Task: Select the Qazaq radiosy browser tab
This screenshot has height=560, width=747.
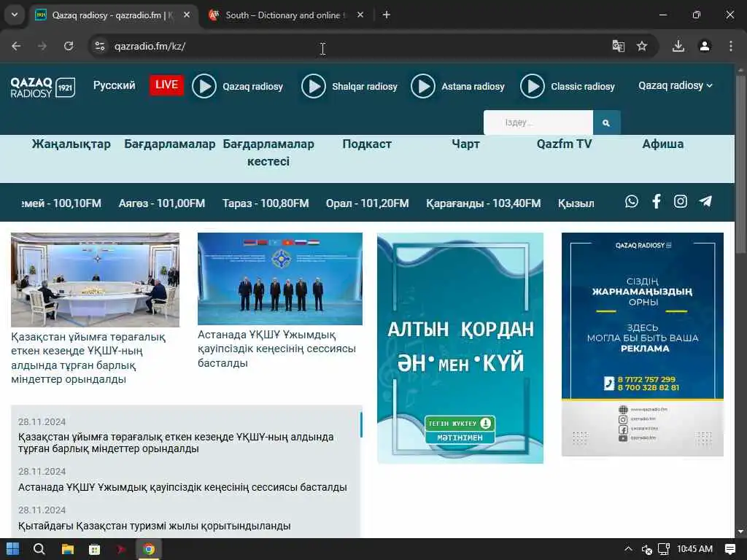Action: coord(112,15)
